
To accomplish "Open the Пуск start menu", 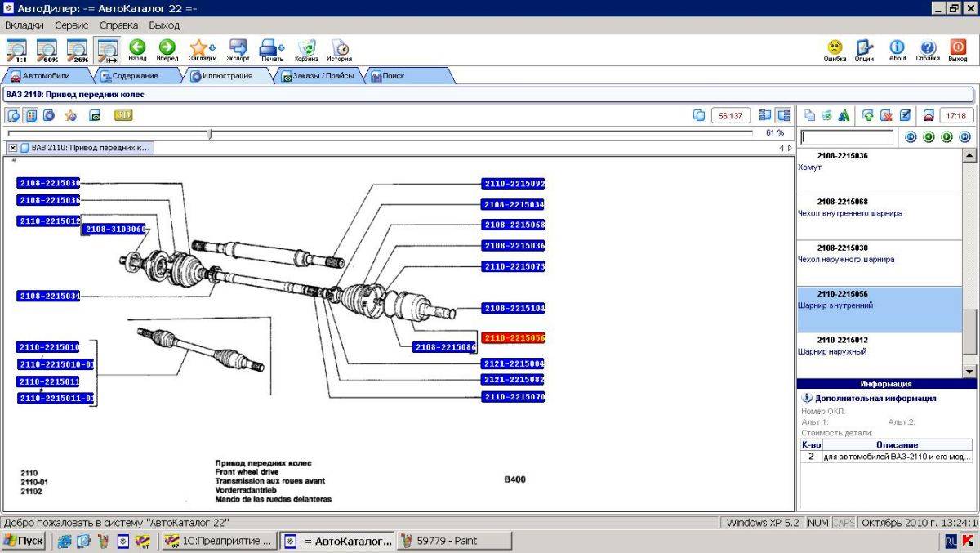I will tap(24, 541).
